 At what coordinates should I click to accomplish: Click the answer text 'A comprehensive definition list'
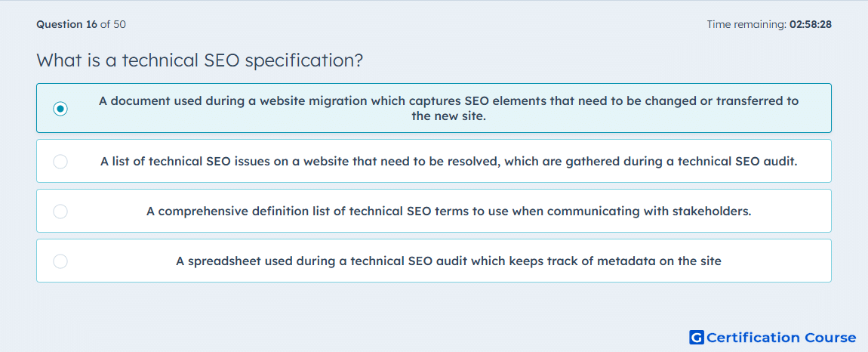click(449, 212)
